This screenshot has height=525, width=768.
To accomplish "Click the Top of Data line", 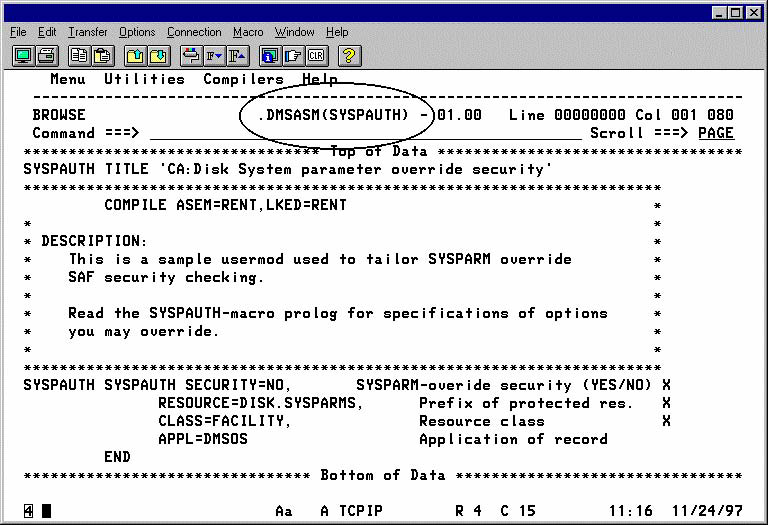I will click(383, 151).
